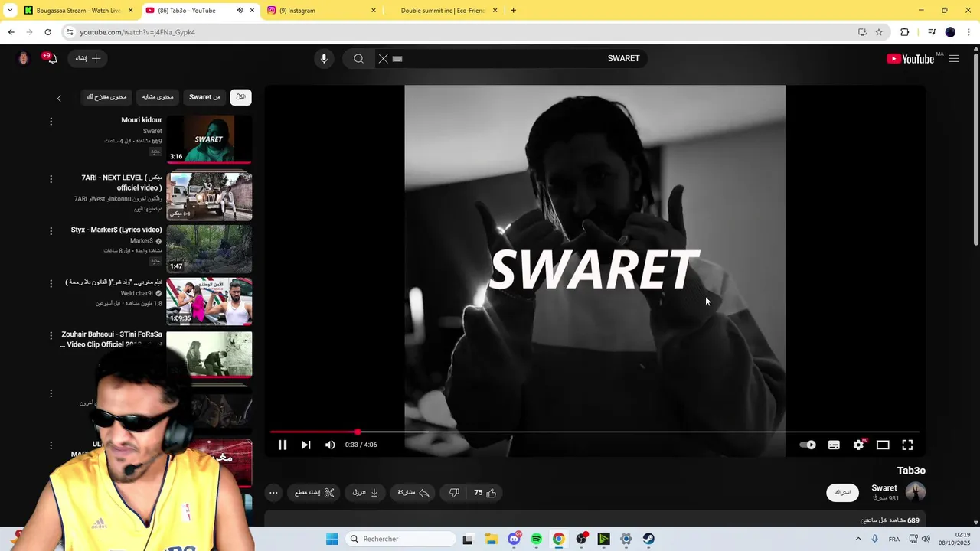This screenshot has width=980, height=551.
Task: Open Spotify from the taskbar
Action: 536,539
